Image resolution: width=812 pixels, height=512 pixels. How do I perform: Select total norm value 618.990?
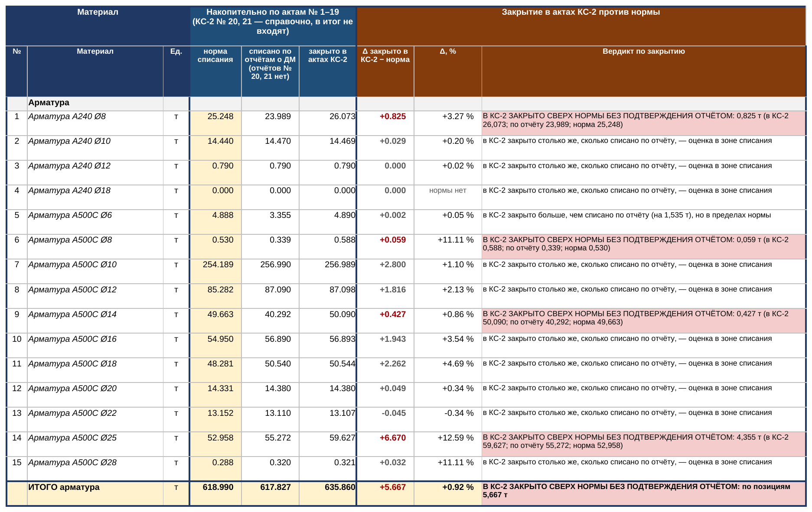(x=215, y=493)
